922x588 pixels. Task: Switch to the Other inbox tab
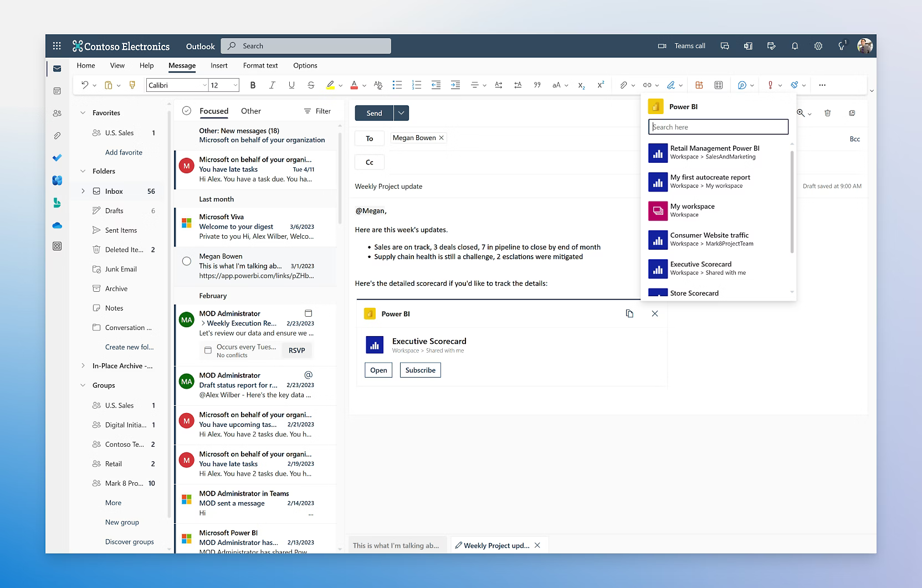[x=250, y=111]
